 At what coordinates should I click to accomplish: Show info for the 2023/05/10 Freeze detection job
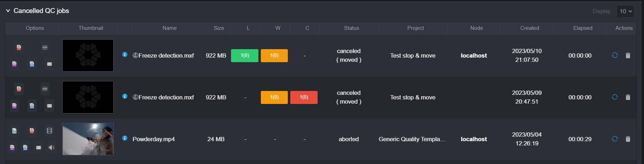125,54
